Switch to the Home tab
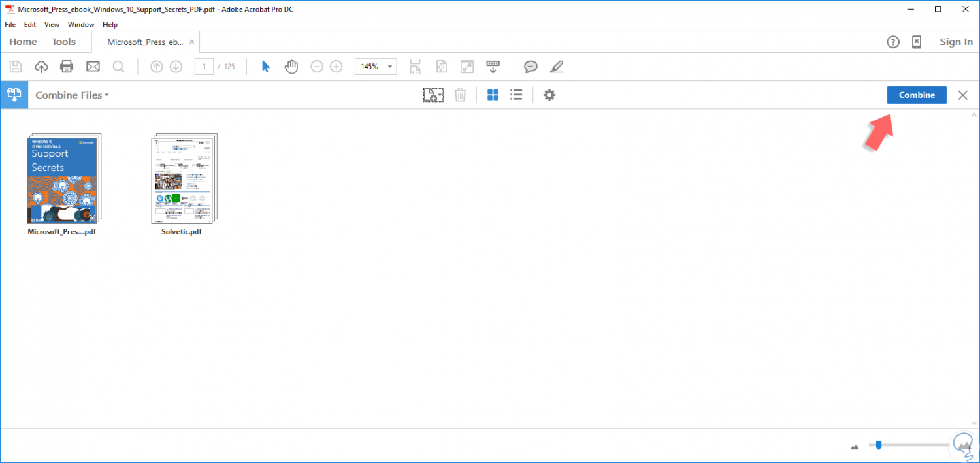This screenshot has width=980, height=463. [x=23, y=42]
